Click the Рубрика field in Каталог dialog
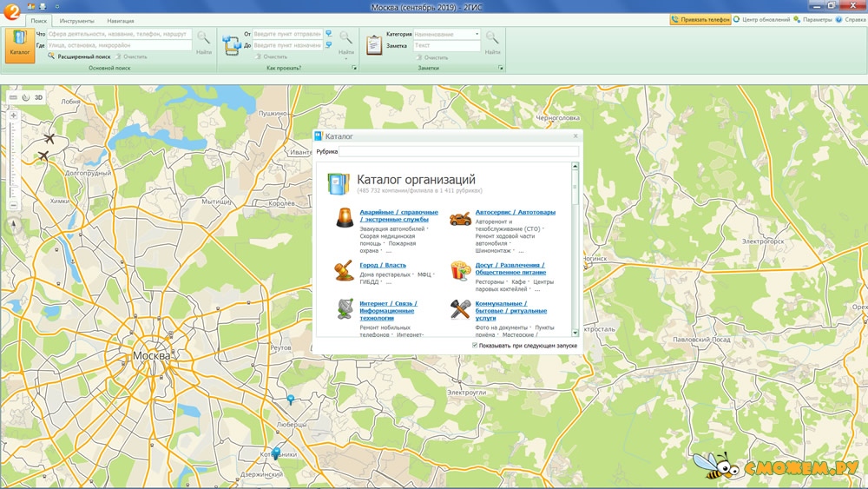 pos(459,151)
